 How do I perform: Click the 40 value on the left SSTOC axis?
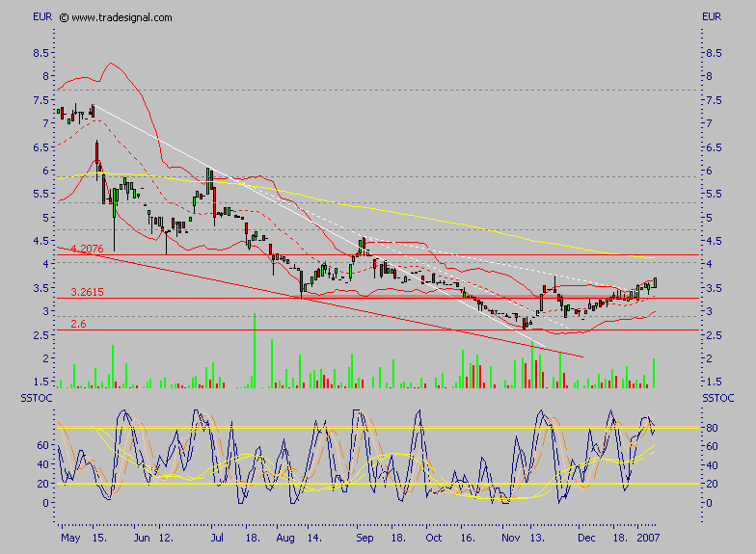click(x=42, y=464)
